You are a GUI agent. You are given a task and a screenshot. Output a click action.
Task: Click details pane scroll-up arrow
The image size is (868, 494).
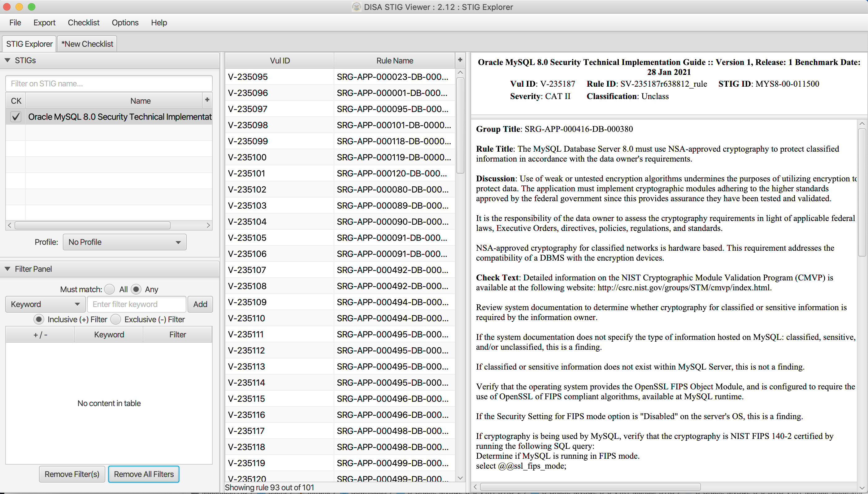tap(862, 124)
